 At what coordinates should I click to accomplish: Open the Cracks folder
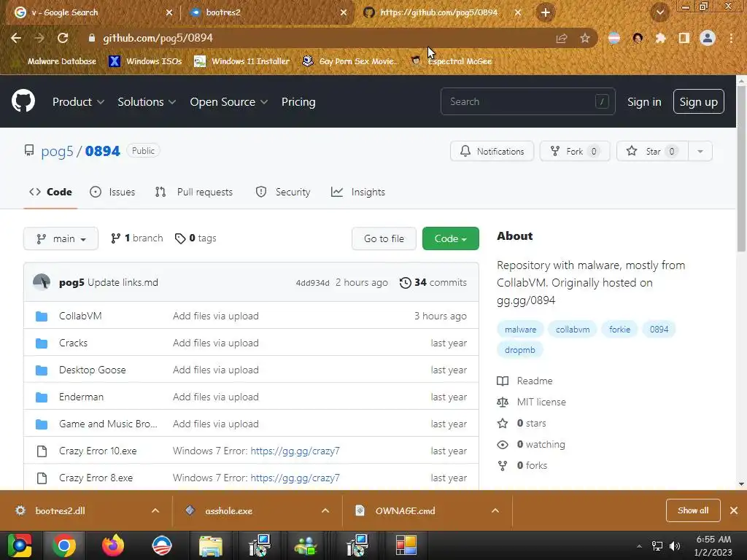click(x=74, y=343)
